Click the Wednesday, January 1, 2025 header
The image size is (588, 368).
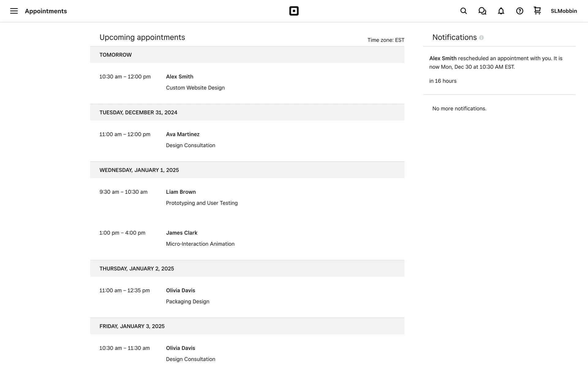pos(139,170)
